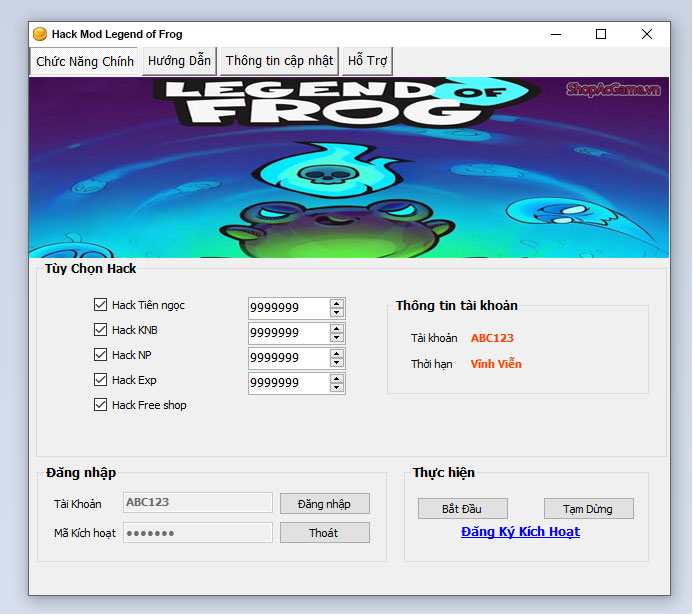
Task: Click the Thoát button
Action: 325,533
